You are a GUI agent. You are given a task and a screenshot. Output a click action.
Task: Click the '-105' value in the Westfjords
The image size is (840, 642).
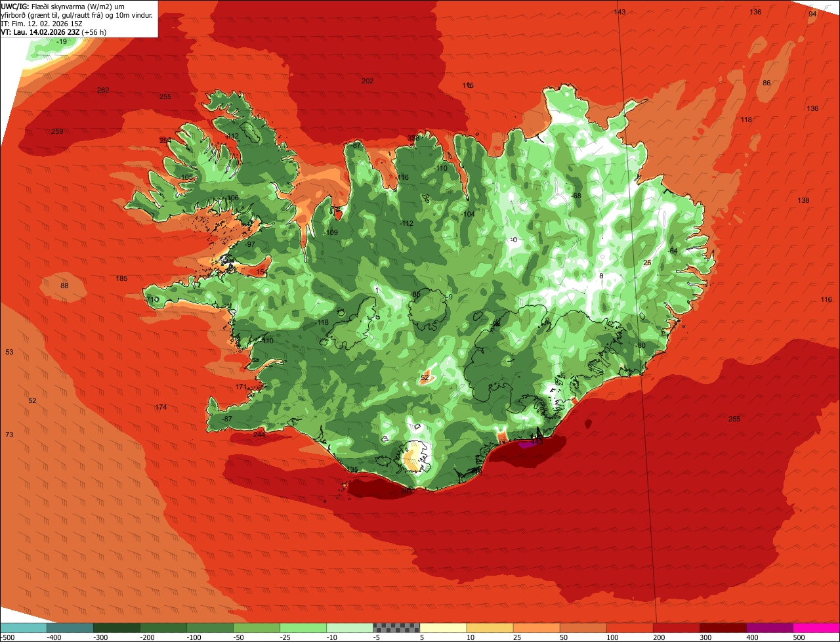point(186,177)
